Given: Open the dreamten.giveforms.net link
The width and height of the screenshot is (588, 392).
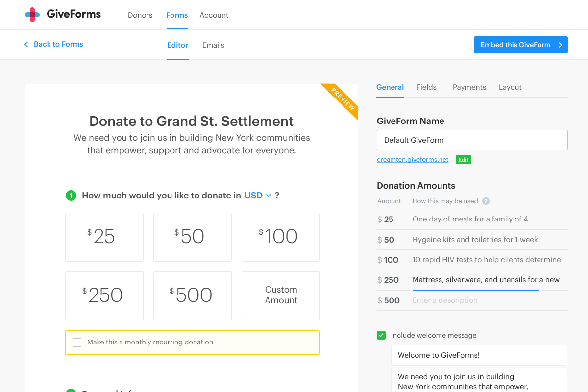Looking at the screenshot, I should tap(413, 160).
